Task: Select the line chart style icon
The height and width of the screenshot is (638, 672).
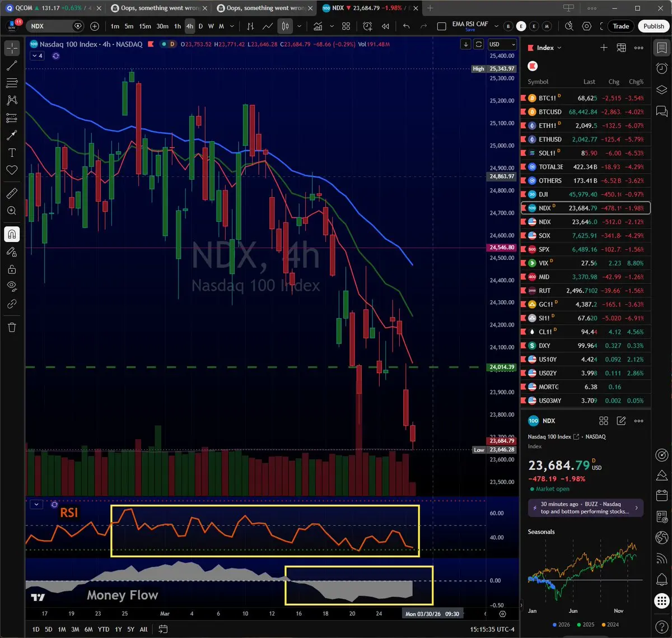Action: pyautogui.click(x=268, y=26)
